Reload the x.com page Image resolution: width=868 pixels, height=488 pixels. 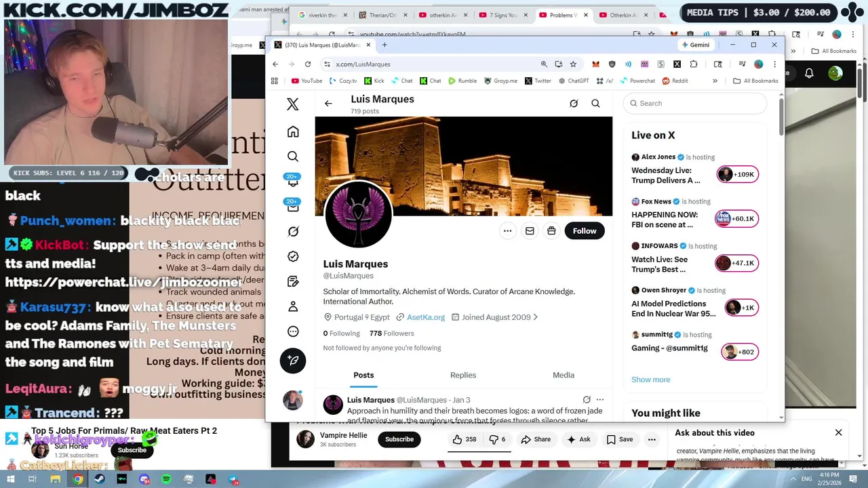click(308, 64)
